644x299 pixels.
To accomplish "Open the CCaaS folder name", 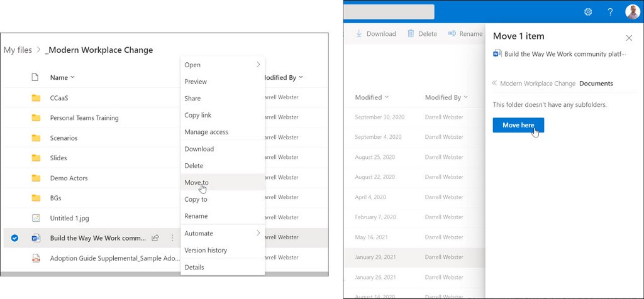I will tap(59, 98).
